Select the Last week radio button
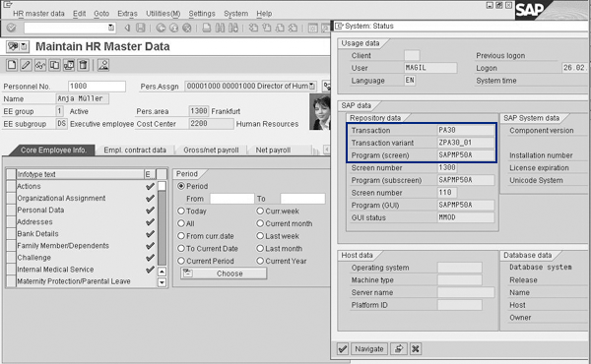Screen dimensions: 591x364 coord(260,236)
